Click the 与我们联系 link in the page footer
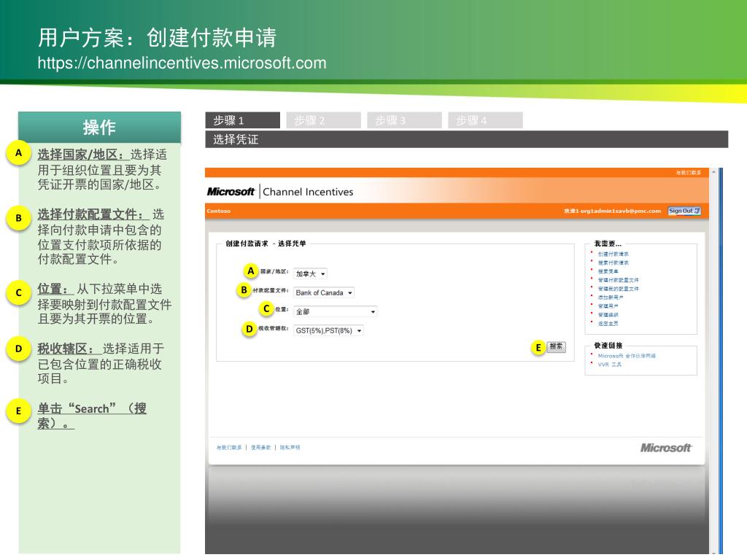This screenshot has width=747, height=560. 228,448
